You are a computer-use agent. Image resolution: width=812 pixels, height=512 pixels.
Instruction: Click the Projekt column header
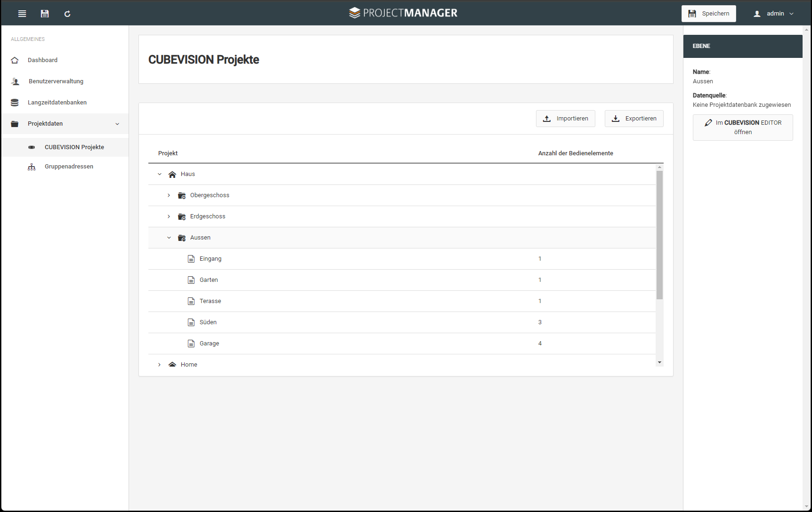168,153
